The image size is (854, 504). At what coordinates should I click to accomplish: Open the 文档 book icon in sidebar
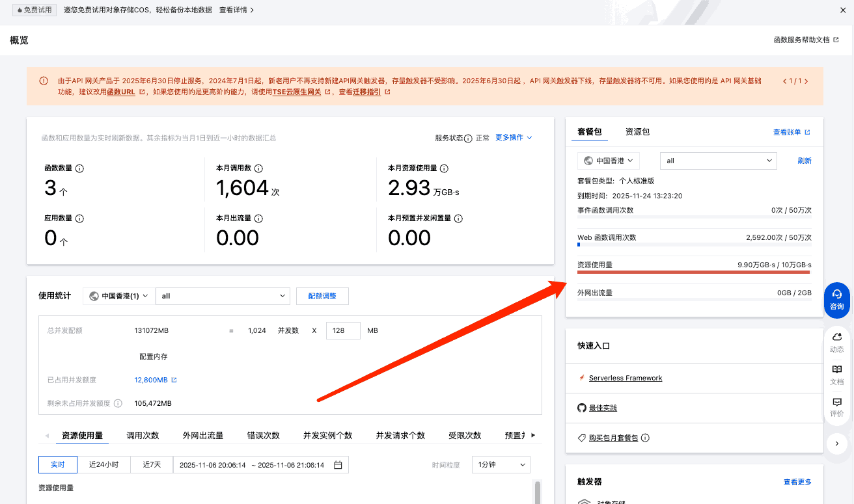836,369
